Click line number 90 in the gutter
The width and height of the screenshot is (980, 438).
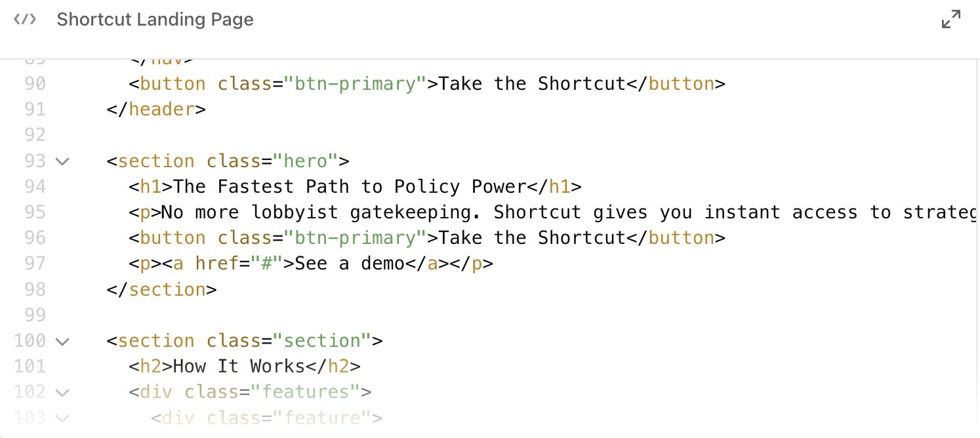[x=35, y=84]
